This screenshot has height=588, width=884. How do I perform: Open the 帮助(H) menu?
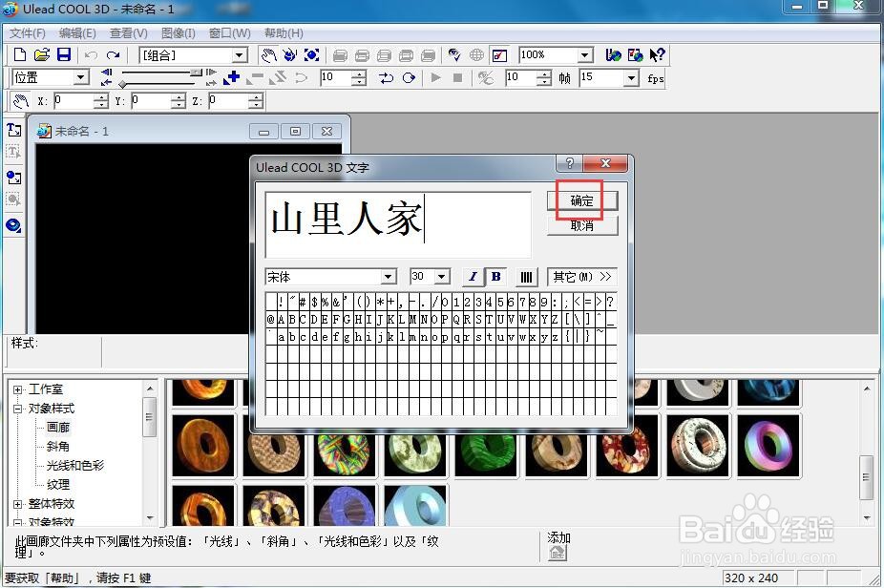click(284, 33)
